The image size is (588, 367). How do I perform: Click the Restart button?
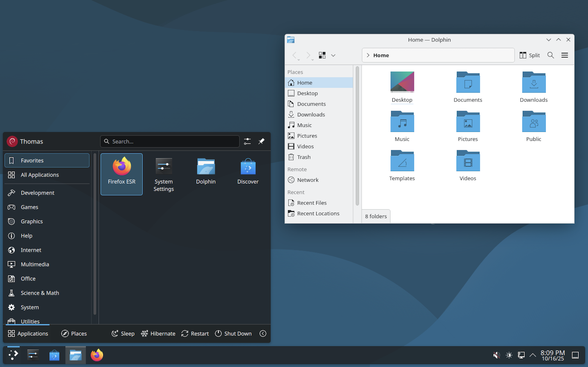click(195, 333)
